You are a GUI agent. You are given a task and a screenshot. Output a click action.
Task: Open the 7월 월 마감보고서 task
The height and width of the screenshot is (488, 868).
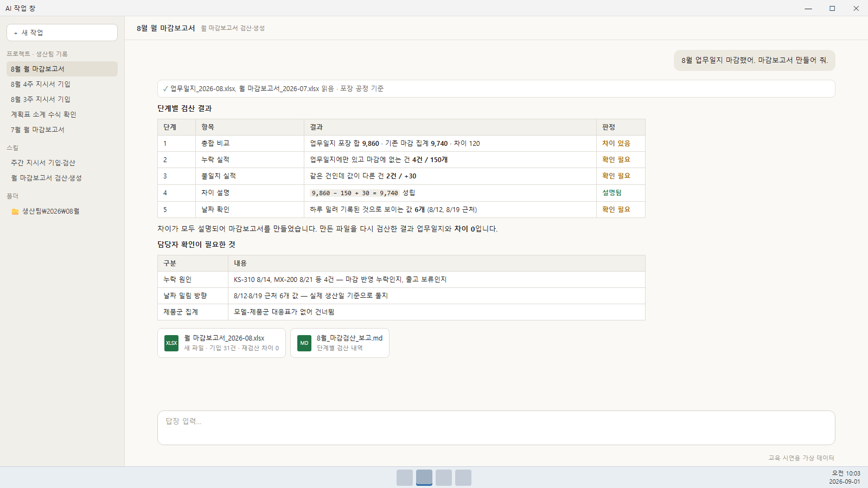pos(62,130)
